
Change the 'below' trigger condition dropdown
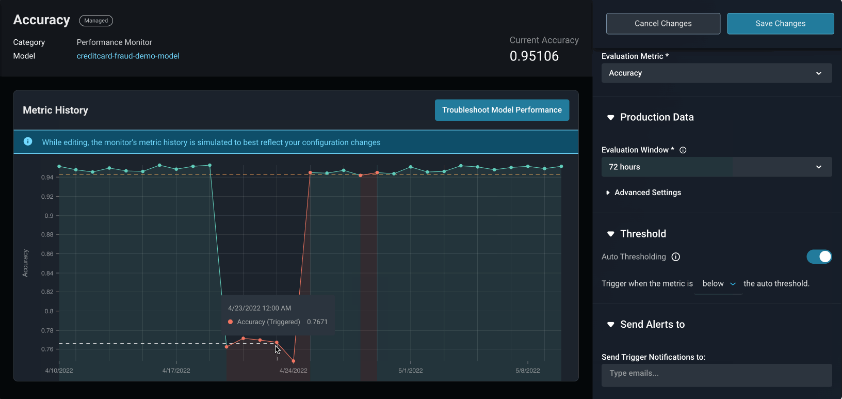click(x=718, y=284)
